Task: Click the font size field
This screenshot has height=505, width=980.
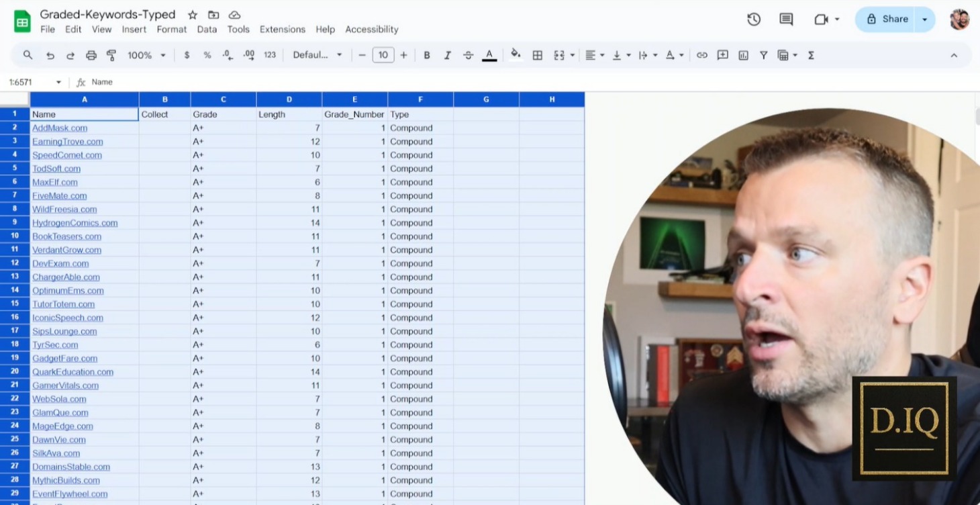Action: pos(383,56)
